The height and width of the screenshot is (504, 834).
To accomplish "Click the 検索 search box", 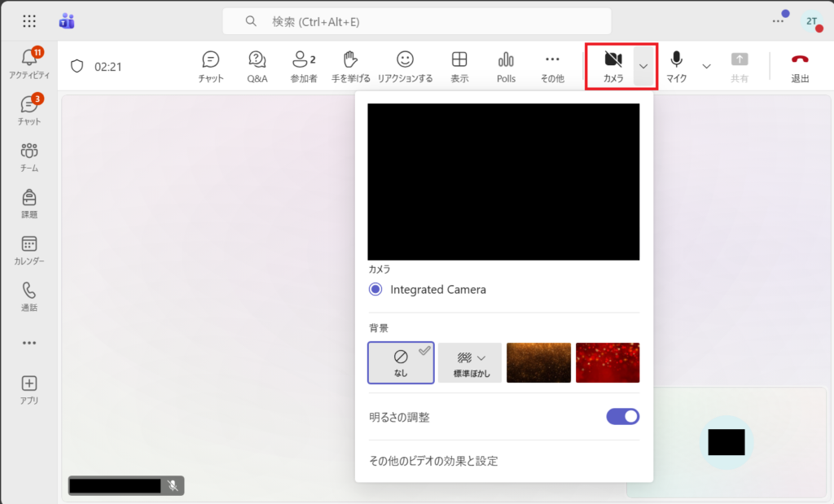I will [x=417, y=21].
